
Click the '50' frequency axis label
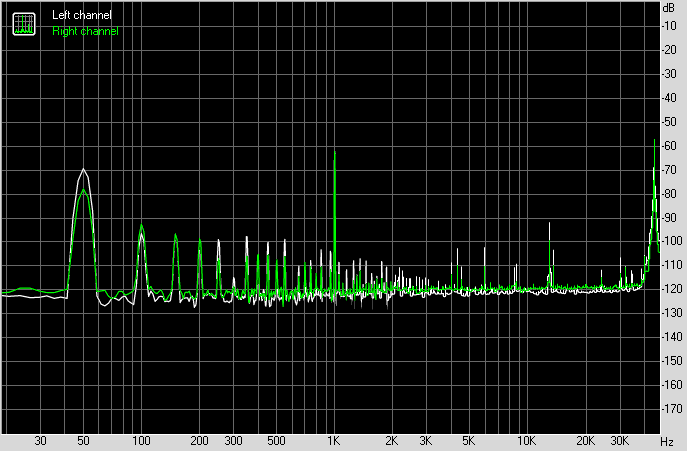coord(83,440)
